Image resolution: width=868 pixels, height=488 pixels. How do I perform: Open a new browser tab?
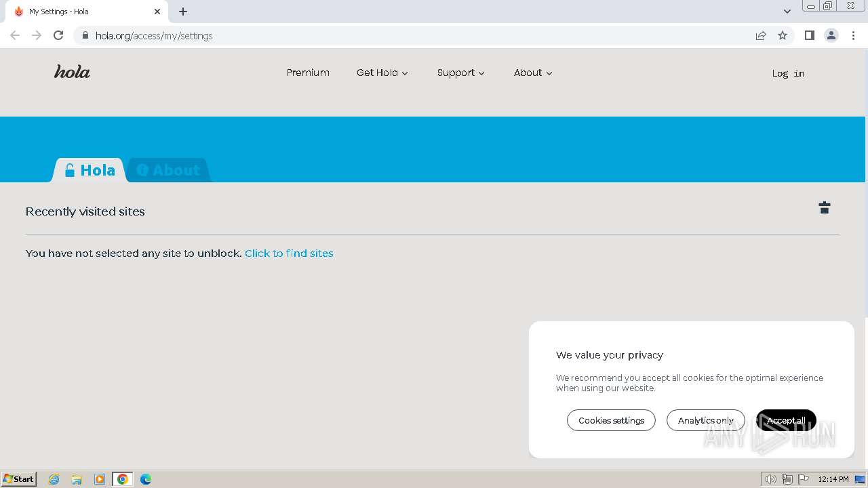[x=183, y=12]
